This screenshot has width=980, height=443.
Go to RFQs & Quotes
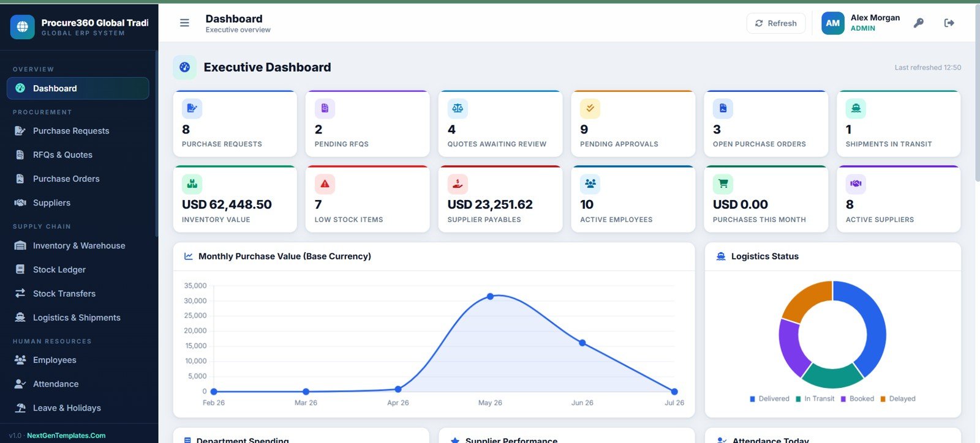point(78,155)
